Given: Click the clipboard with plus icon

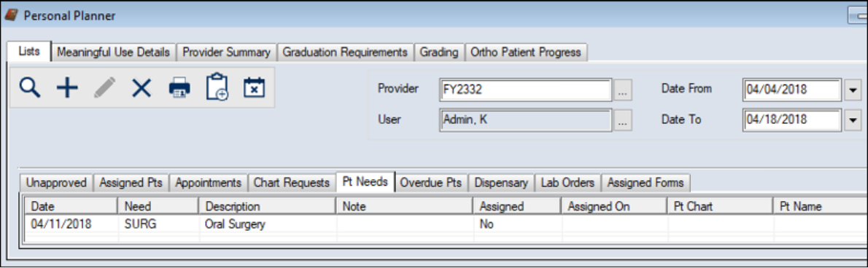Looking at the screenshot, I should pyautogui.click(x=217, y=87).
